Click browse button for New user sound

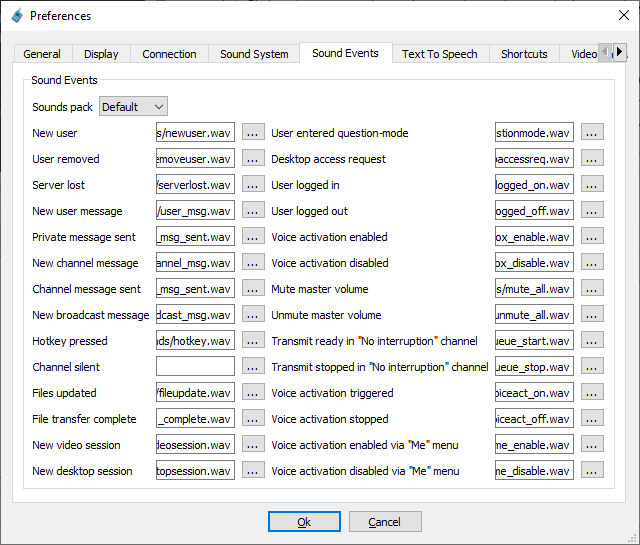point(253,132)
